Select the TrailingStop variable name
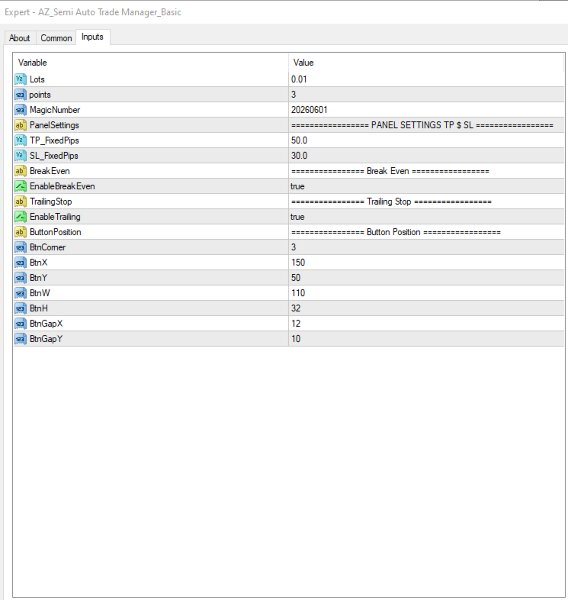This screenshot has height=600, width=568. pos(51,201)
